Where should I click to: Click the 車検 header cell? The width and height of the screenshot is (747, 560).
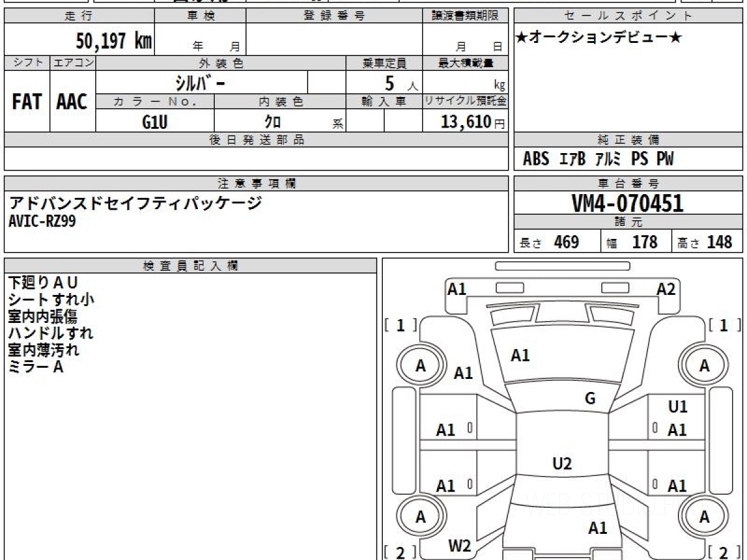coord(200,16)
